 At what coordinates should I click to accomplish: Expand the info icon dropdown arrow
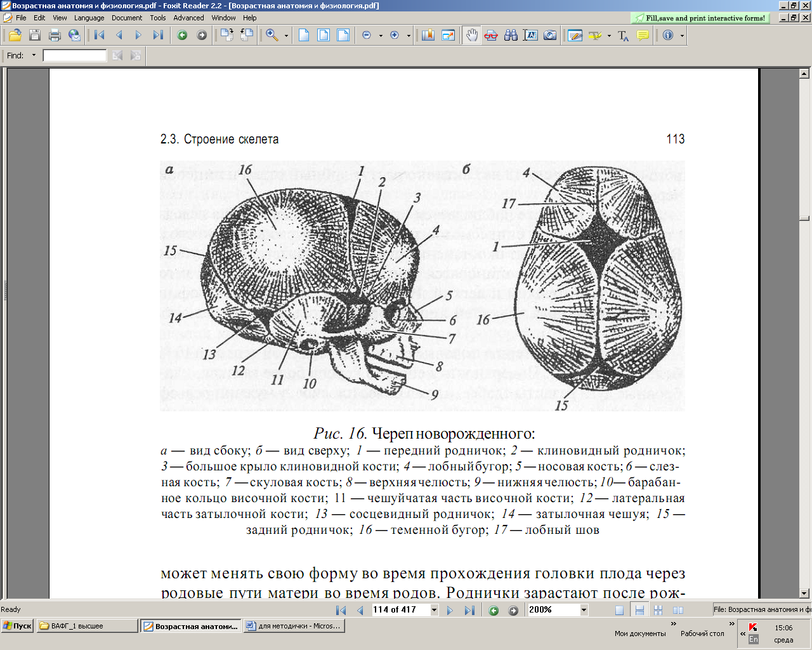(x=682, y=36)
